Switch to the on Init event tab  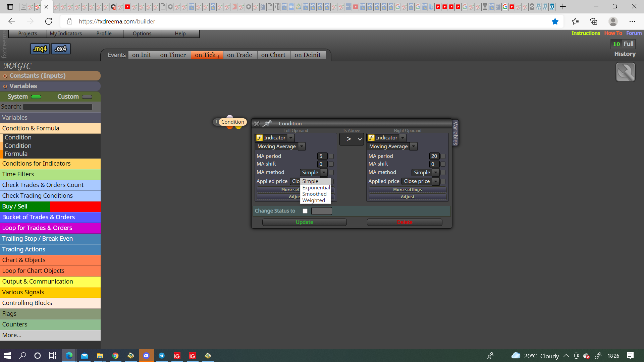[x=142, y=55]
